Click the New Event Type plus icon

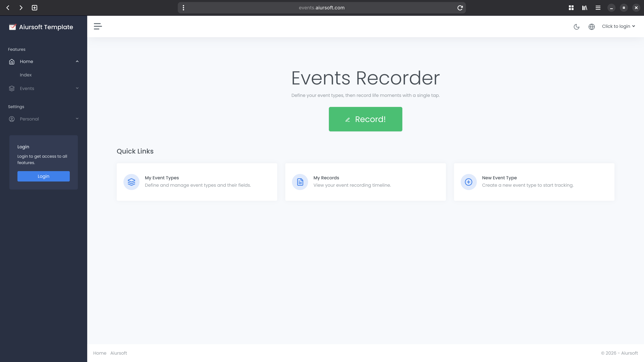(x=468, y=182)
